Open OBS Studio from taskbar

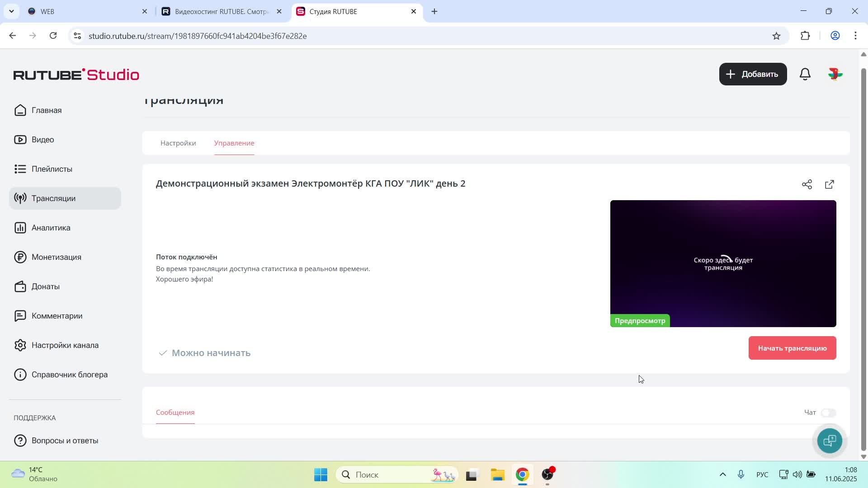point(547,474)
